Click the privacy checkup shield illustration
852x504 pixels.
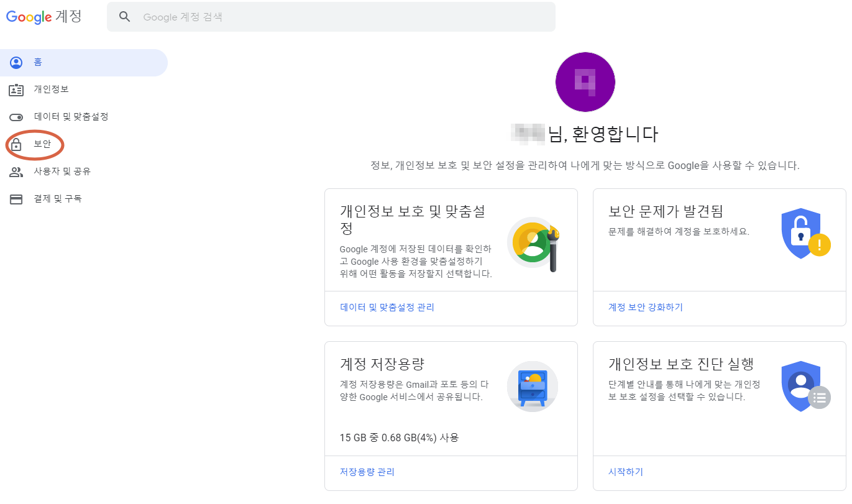point(805,386)
